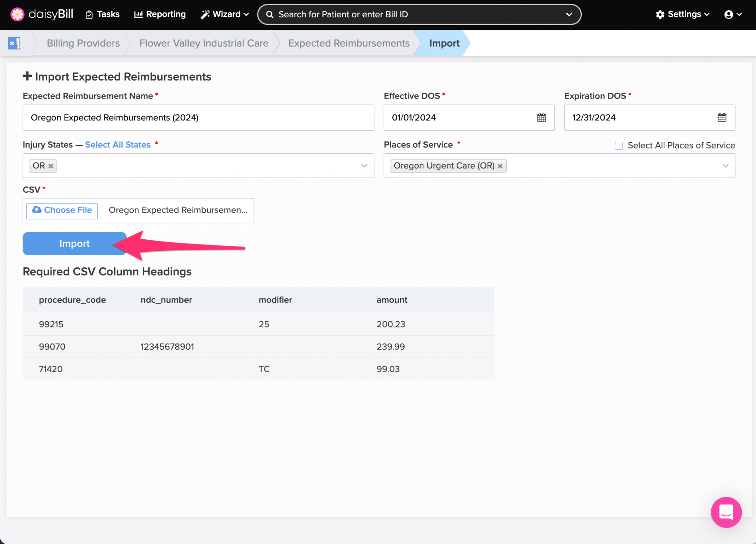The image size is (756, 544).
Task: Open Expiration DOS calendar picker
Action: tap(722, 117)
